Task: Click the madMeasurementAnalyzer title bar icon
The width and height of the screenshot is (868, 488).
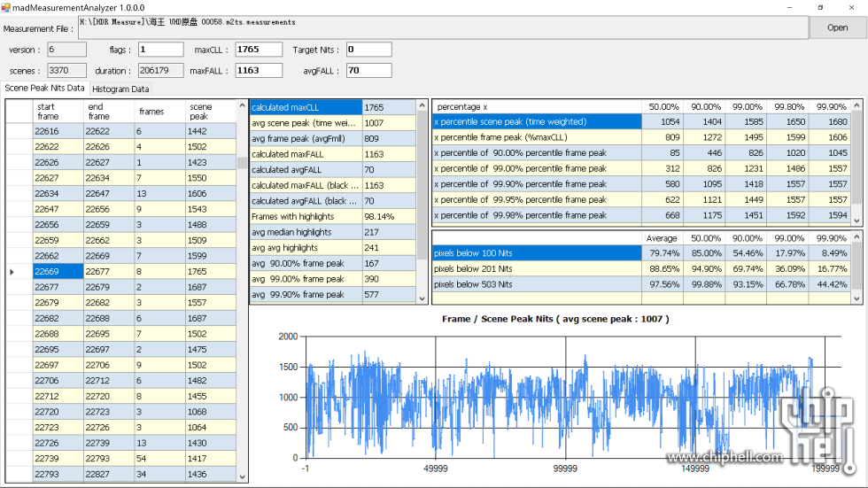Action: (x=5, y=6)
